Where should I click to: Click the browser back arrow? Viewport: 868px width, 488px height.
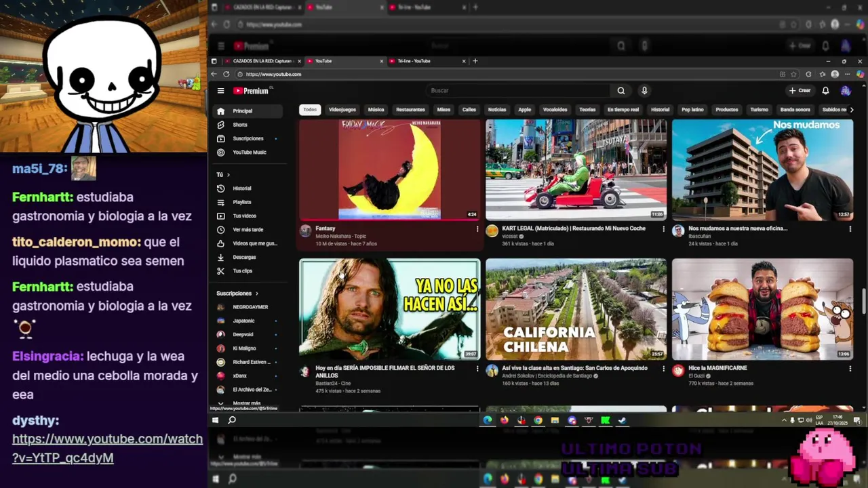pos(214,74)
